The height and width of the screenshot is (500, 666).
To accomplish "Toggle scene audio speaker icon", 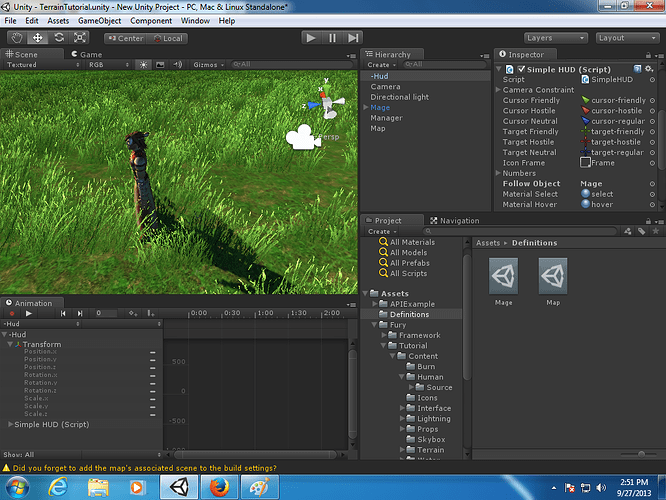I will coord(177,65).
